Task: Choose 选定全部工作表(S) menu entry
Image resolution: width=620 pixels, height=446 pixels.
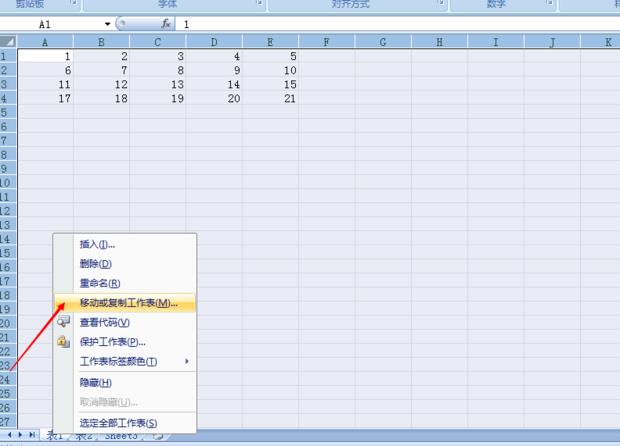Action: pos(125,423)
